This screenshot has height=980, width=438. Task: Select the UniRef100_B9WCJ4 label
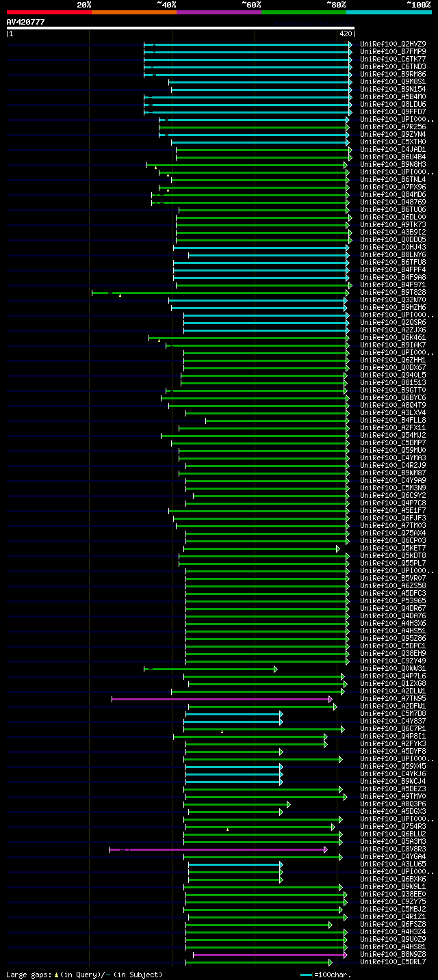point(393,782)
